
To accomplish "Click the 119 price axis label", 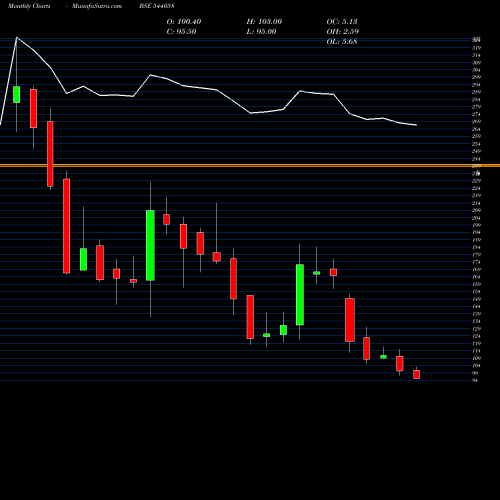I will [x=476, y=343].
